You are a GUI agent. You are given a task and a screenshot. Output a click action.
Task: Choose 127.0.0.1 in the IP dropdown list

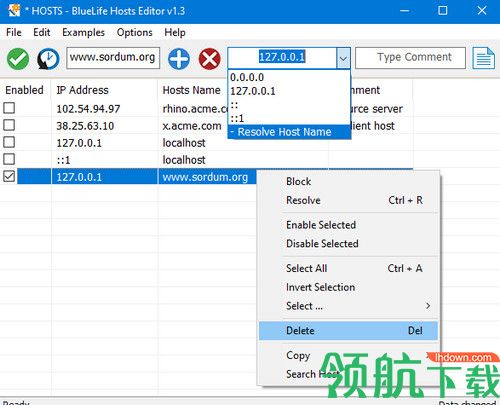pos(289,91)
